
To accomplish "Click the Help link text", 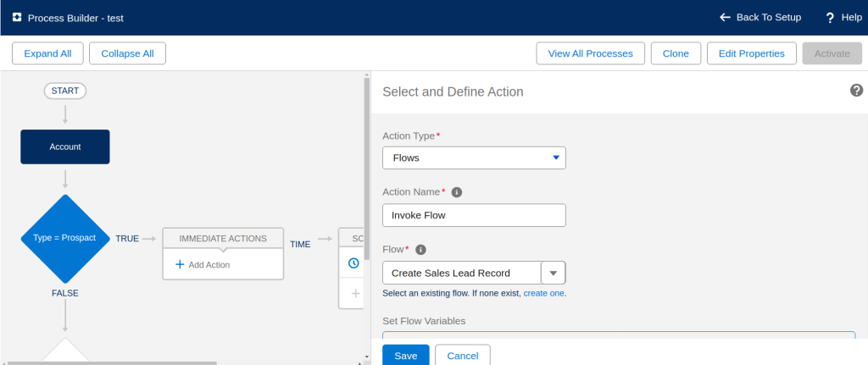I will [851, 18].
